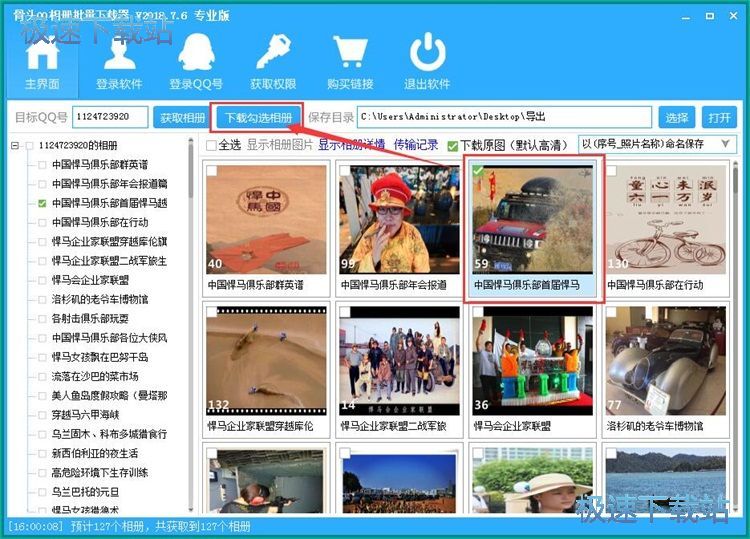Screen dimensions: 750x539
Task: Open 中国悍马俱乐部在行动 album thumbnail
Action: tap(666, 220)
